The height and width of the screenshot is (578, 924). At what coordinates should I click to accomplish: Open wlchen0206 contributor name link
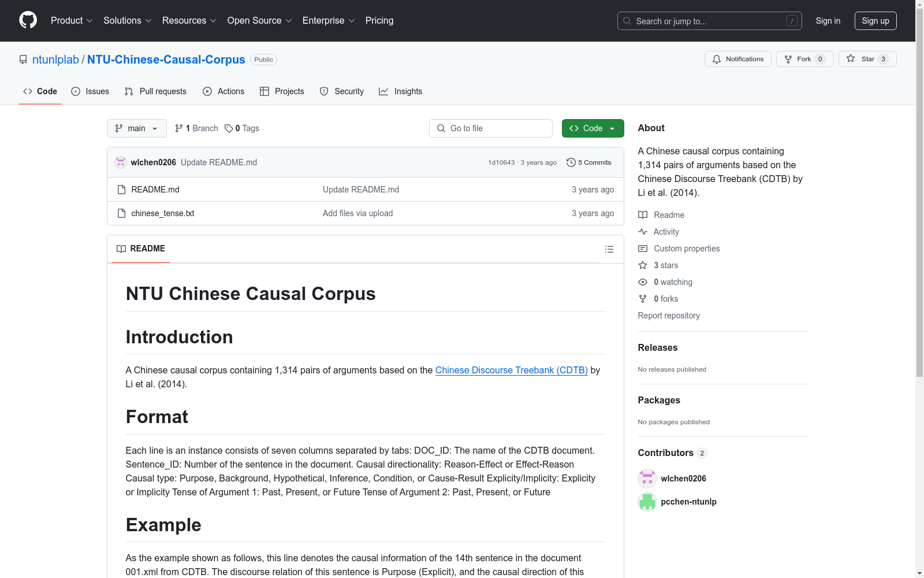click(x=684, y=479)
